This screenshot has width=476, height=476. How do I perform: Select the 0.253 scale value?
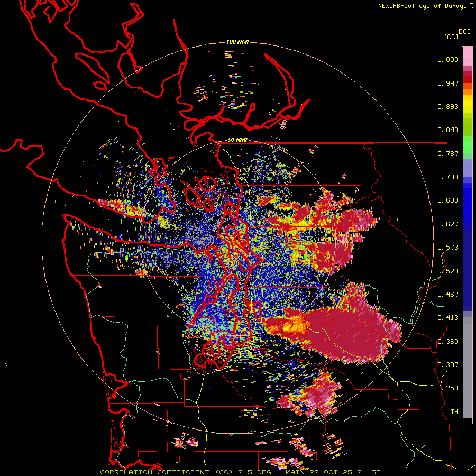448,388
